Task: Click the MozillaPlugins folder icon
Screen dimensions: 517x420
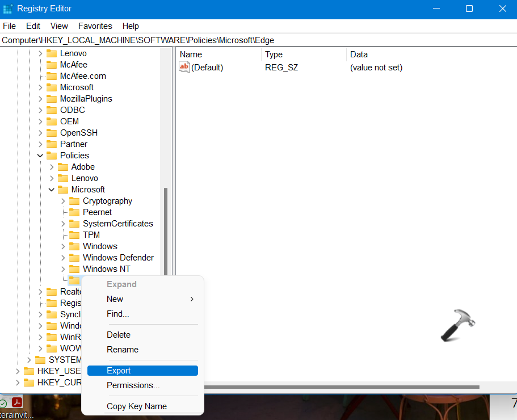Action: click(x=51, y=98)
